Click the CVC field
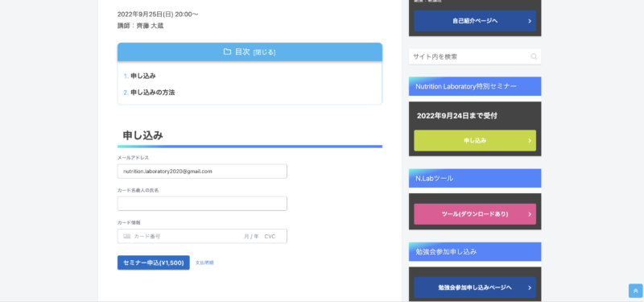This screenshot has height=302, width=644. click(x=270, y=236)
